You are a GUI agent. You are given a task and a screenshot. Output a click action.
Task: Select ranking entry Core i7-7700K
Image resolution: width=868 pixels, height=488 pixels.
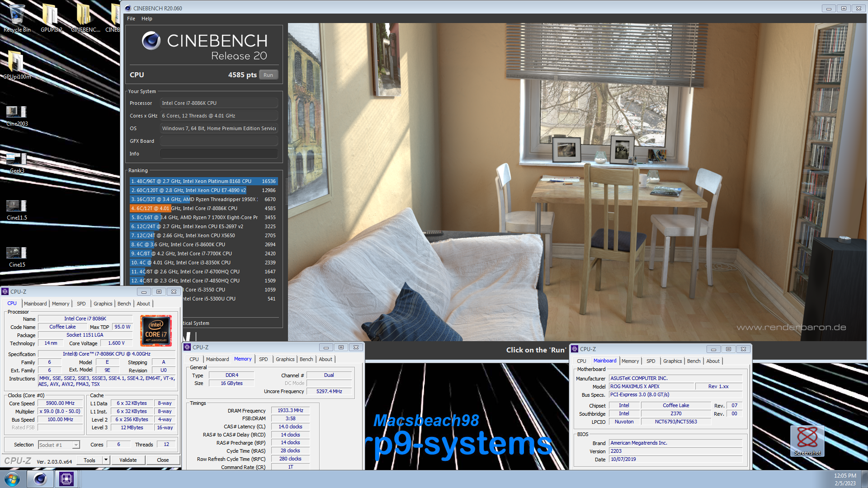[203, 253]
